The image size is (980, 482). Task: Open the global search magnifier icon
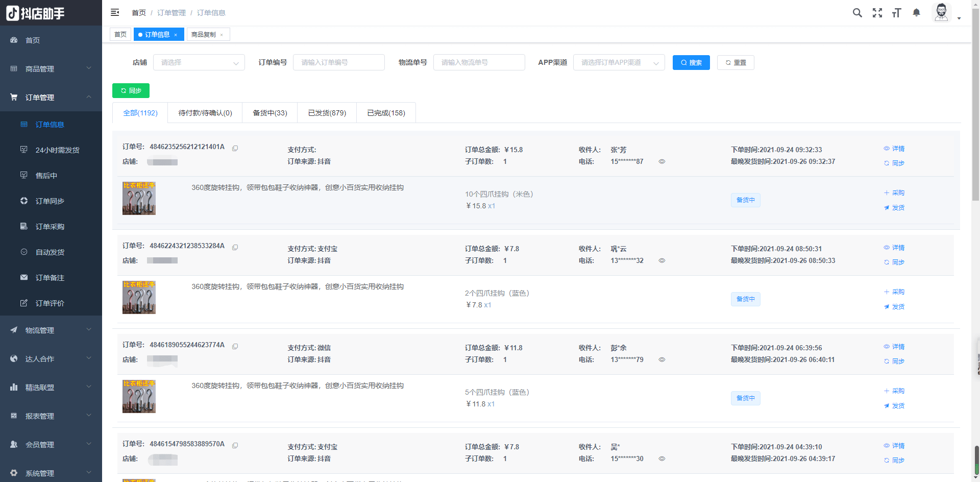pos(857,13)
